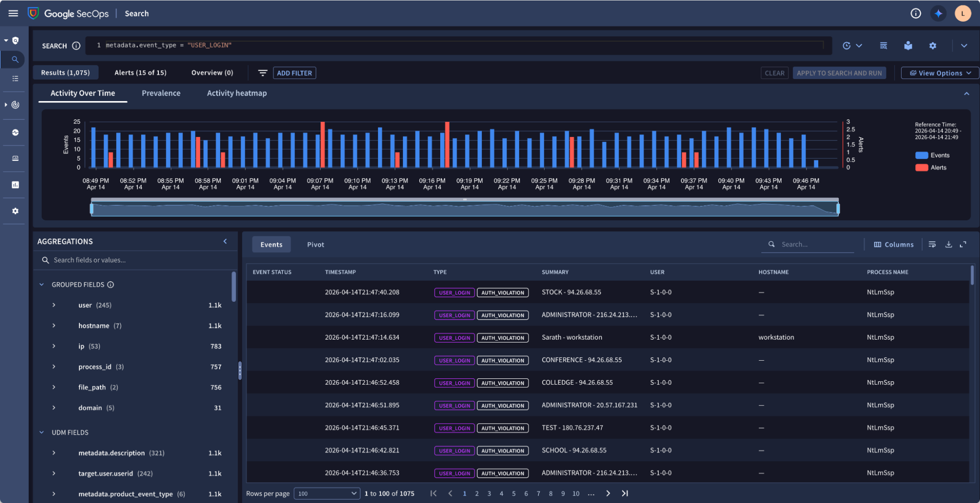The width and height of the screenshot is (980, 503).
Task: Collapse the Activity Over Time chart chevron
Action: [966, 93]
